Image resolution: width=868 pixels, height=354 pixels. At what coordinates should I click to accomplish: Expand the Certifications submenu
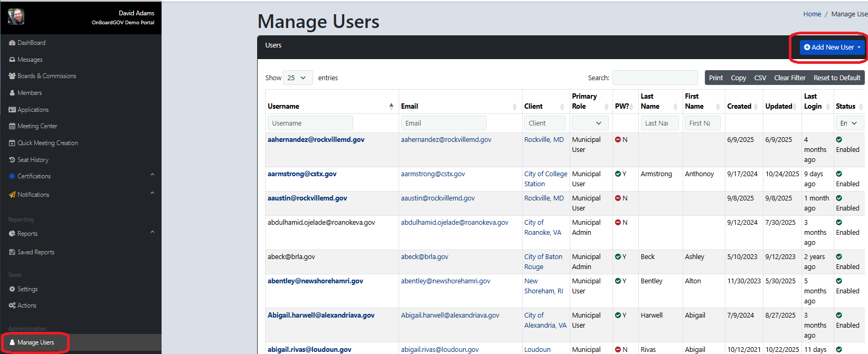point(152,175)
